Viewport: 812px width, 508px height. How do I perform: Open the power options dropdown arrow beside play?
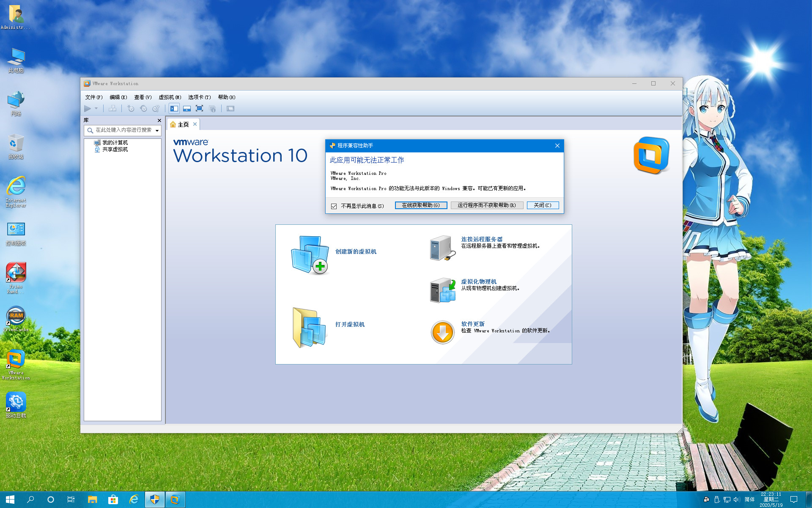point(96,109)
